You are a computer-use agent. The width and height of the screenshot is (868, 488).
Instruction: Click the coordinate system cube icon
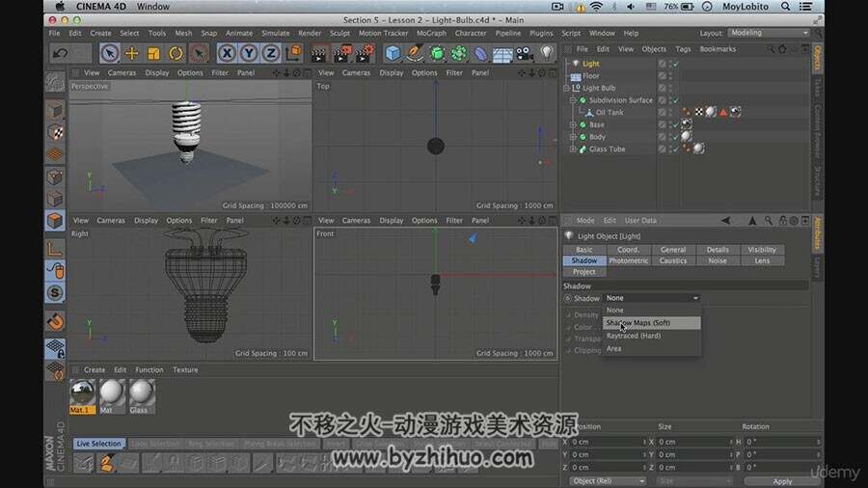coord(294,53)
